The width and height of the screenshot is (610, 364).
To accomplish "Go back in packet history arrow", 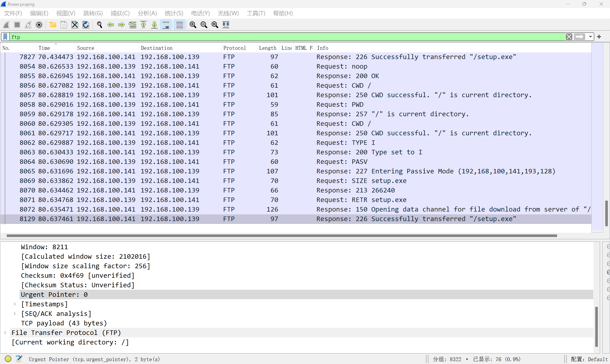I will [111, 25].
